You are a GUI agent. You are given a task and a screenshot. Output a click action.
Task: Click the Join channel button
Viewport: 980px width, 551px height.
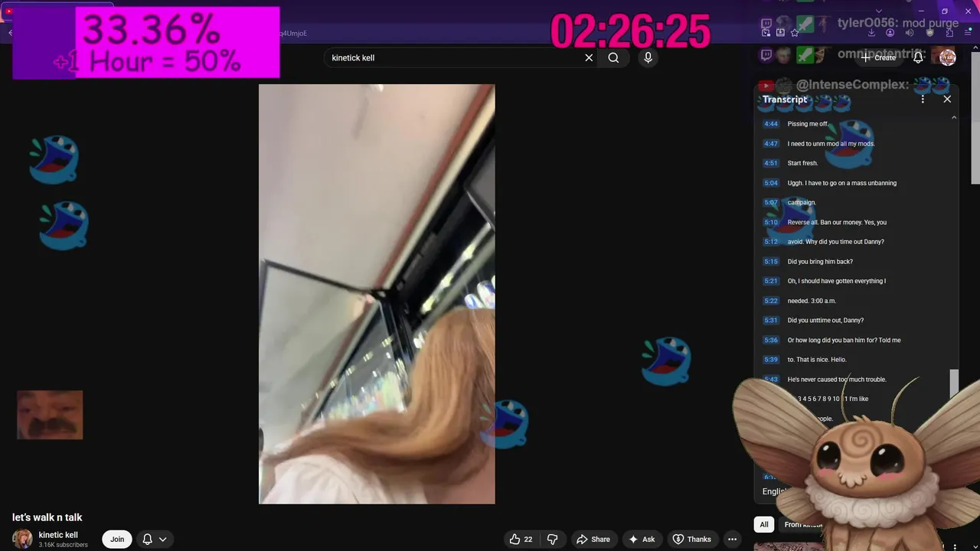[117, 540]
